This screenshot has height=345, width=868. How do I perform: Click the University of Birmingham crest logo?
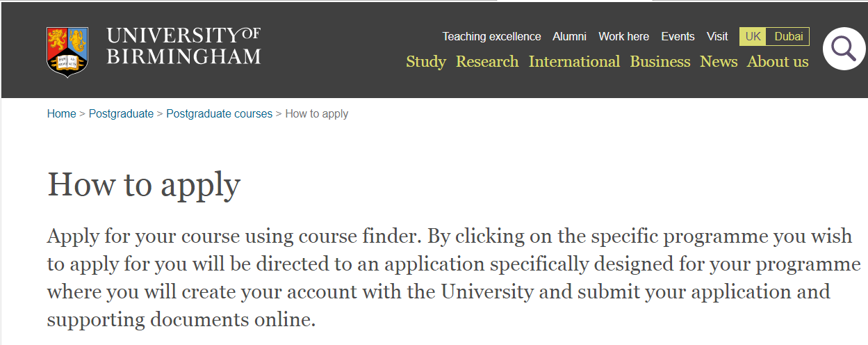(67, 50)
